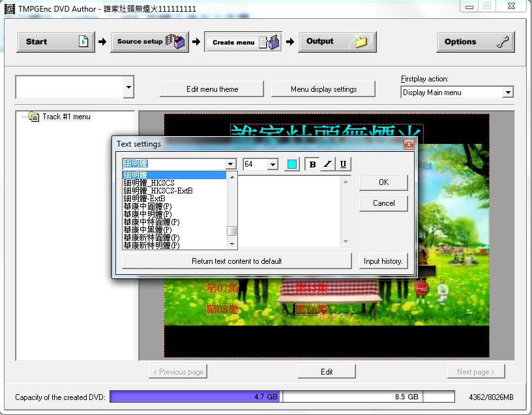Viewport: 532px width, 415px height.
Task: Click the text content edit area
Action: click(x=289, y=212)
